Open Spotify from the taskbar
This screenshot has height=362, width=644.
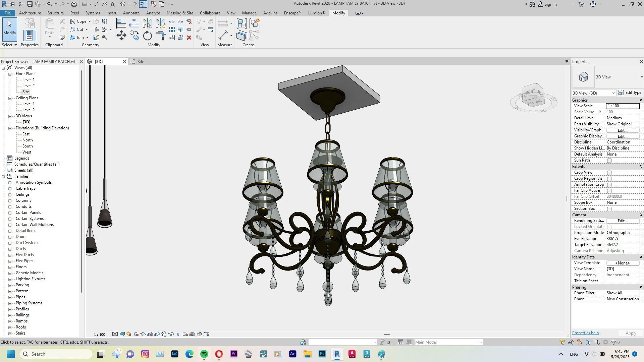coord(204,354)
